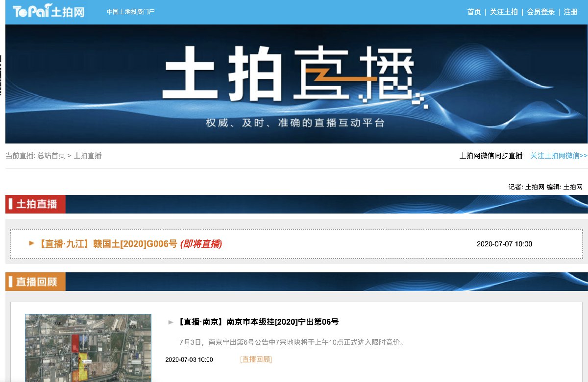588x382 pixels.
Task: Follow the 关注土拍网微信>> link
Action: [x=559, y=156]
